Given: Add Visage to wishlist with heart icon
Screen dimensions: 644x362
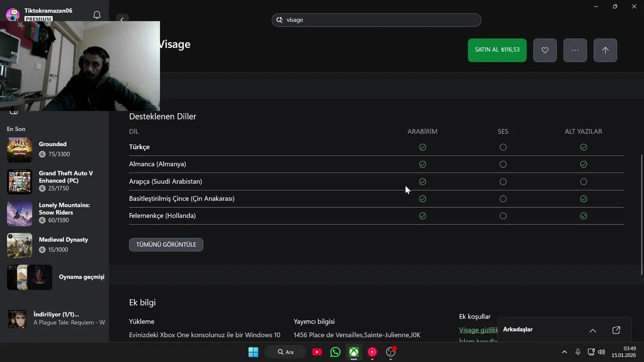Looking at the screenshot, I should pos(545,50).
